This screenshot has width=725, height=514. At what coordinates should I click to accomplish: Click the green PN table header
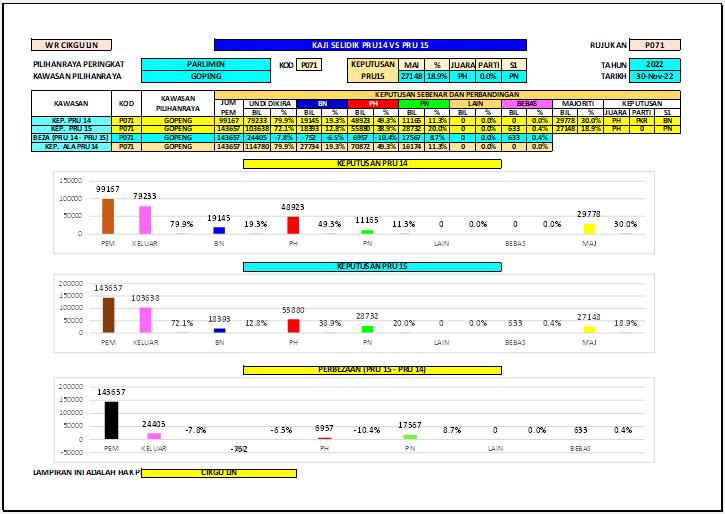(424, 104)
